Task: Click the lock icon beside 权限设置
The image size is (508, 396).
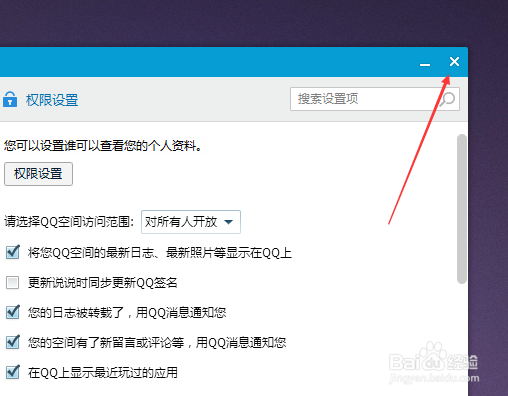Action: (10, 99)
